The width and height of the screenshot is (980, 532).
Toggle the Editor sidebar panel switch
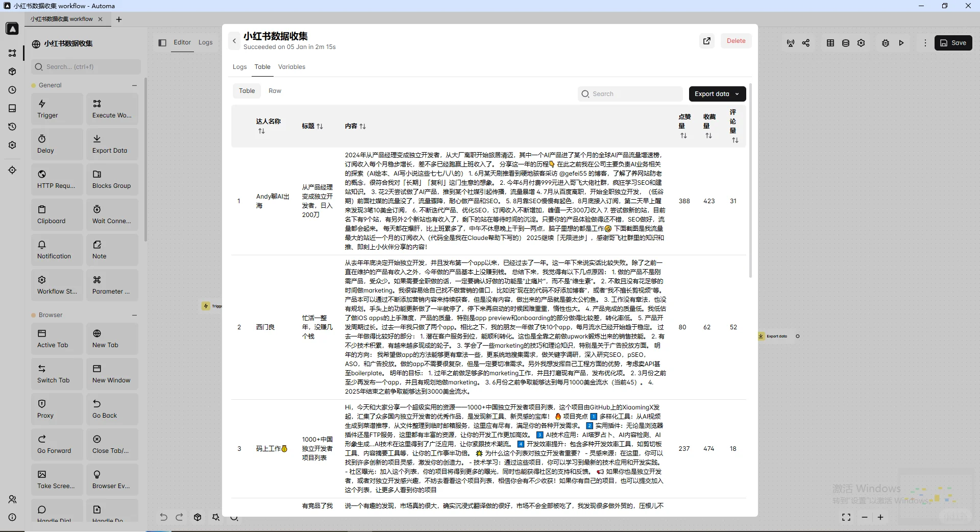point(162,43)
